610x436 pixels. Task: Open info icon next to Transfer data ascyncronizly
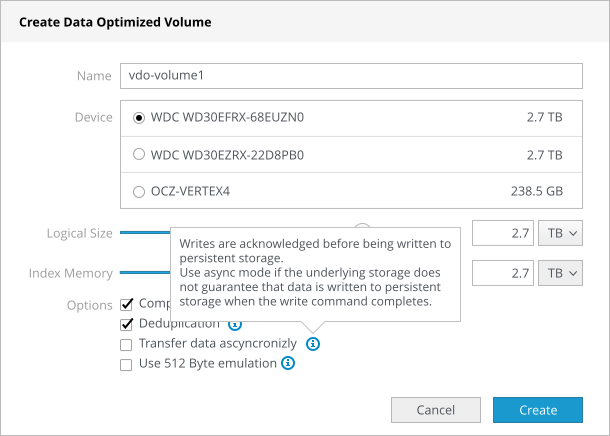pos(313,343)
